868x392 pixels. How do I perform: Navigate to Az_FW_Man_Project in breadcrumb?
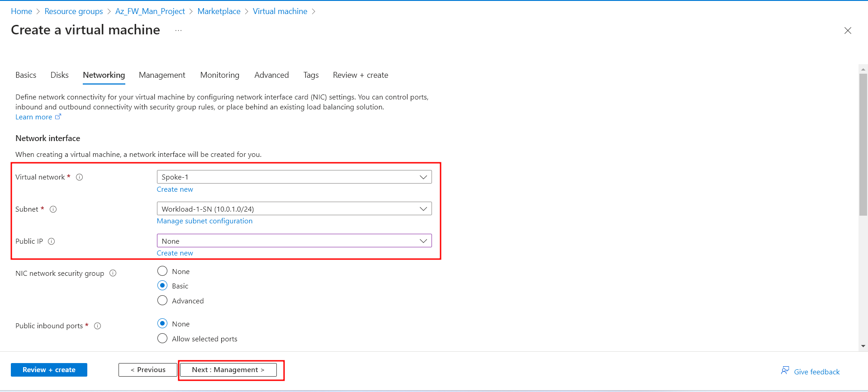(150, 11)
